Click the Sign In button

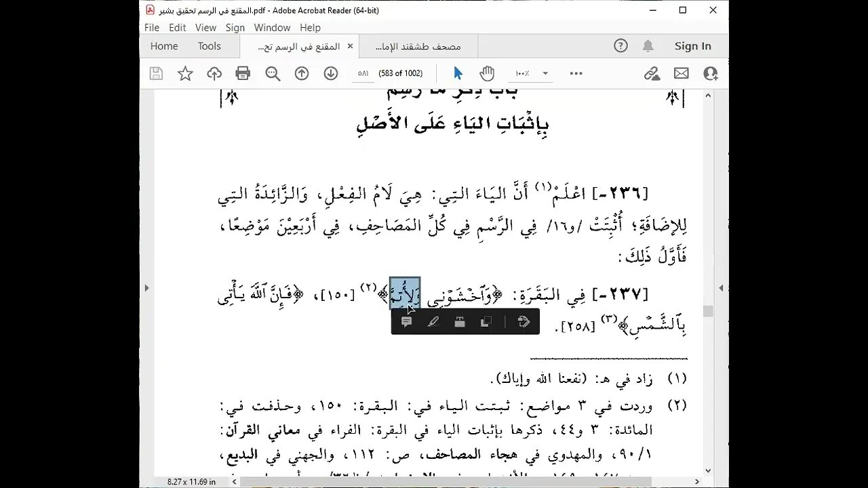click(693, 46)
